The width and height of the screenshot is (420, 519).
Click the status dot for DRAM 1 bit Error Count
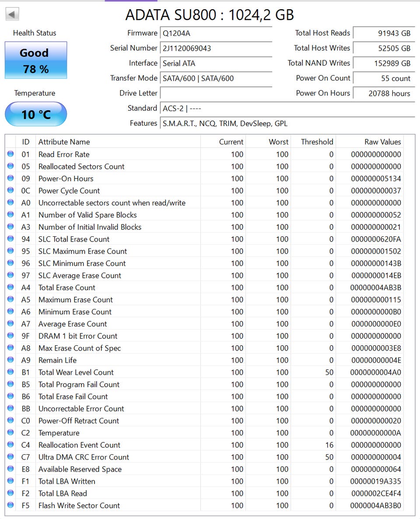click(10, 336)
